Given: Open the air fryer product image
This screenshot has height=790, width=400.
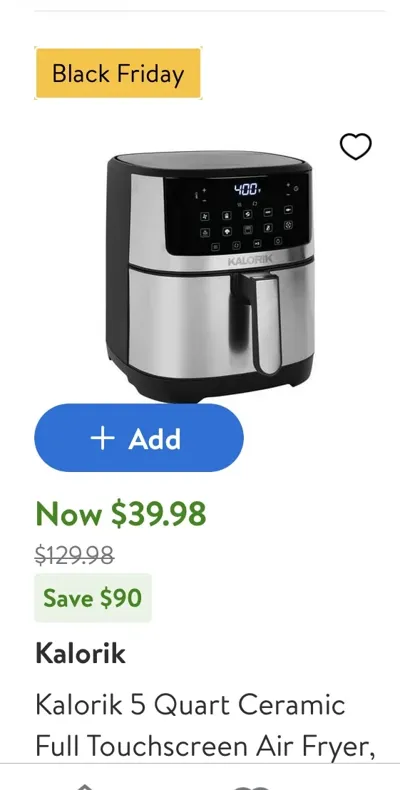Looking at the screenshot, I should [210, 276].
